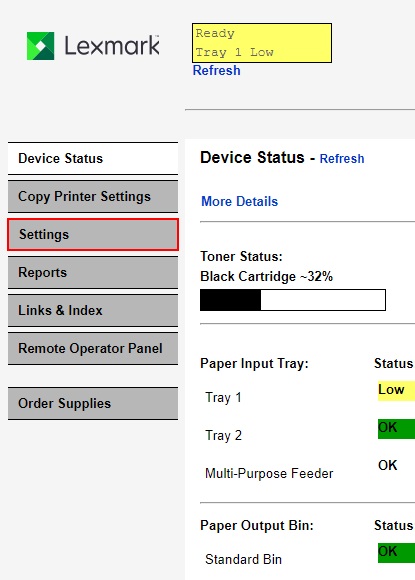Click the yellow Low status for Tray 1
The width and height of the screenshot is (415, 580).
point(396,391)
